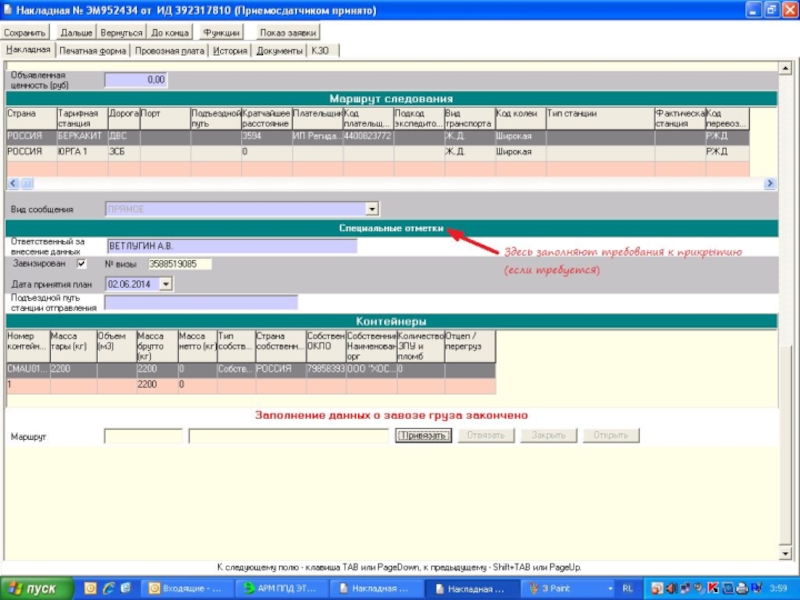This screenshot has height=600, width=800.
Task: Open the Дата принятия план date dropdown
Action: 166,283
